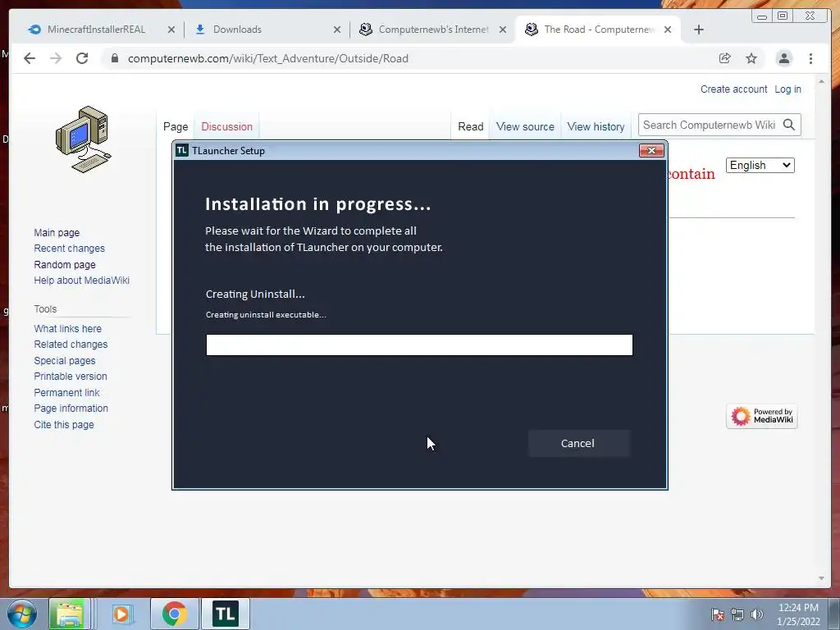Click the Powered by MediaWiki badge
840x630 pixels.
coord(762,416)
